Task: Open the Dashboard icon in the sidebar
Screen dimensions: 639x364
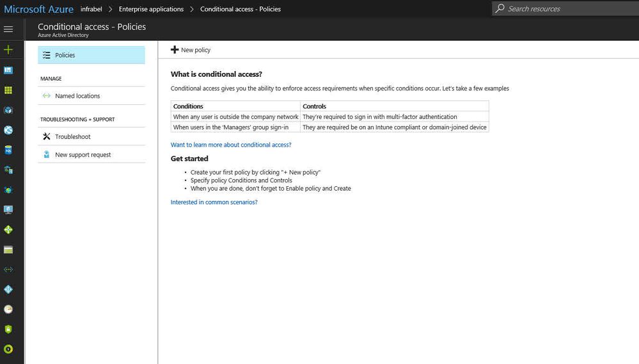Action: pyautogui.click(x=8, y=70)
